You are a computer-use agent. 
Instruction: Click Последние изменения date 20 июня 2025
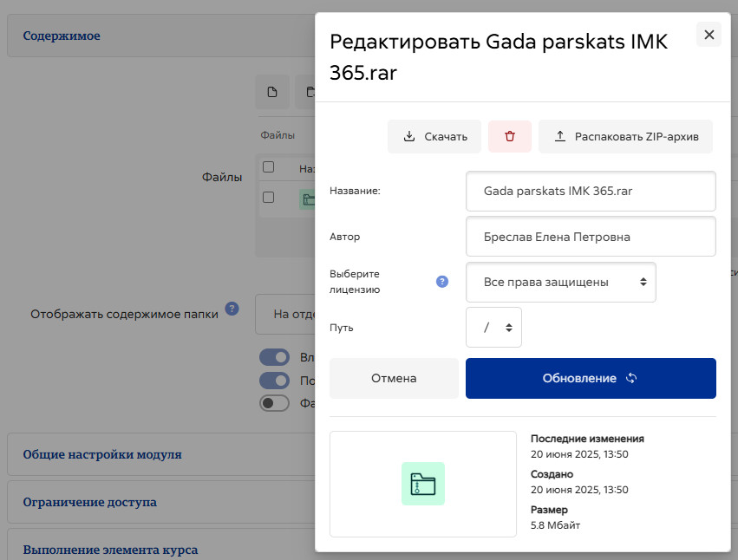point(579,454)
